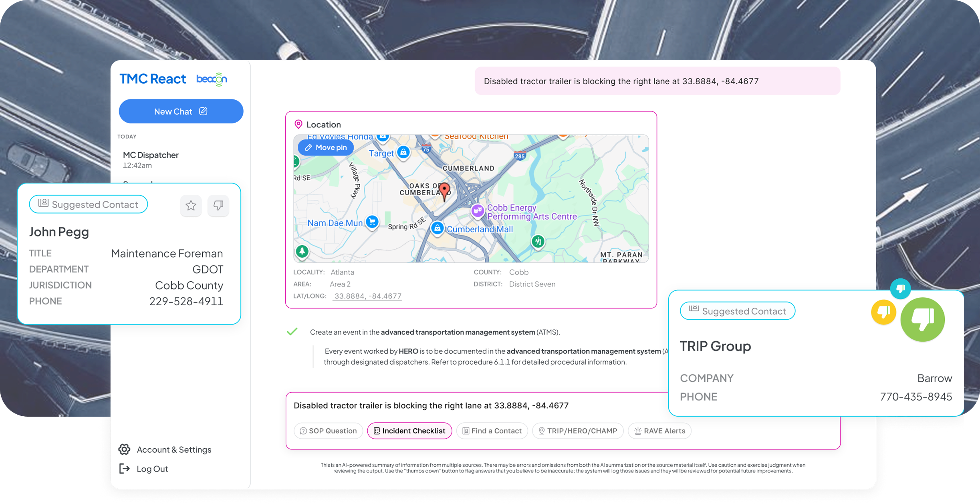Click the yellow thumbs down icon
This screenshot has height=504, width=980.
pos(883,312)
